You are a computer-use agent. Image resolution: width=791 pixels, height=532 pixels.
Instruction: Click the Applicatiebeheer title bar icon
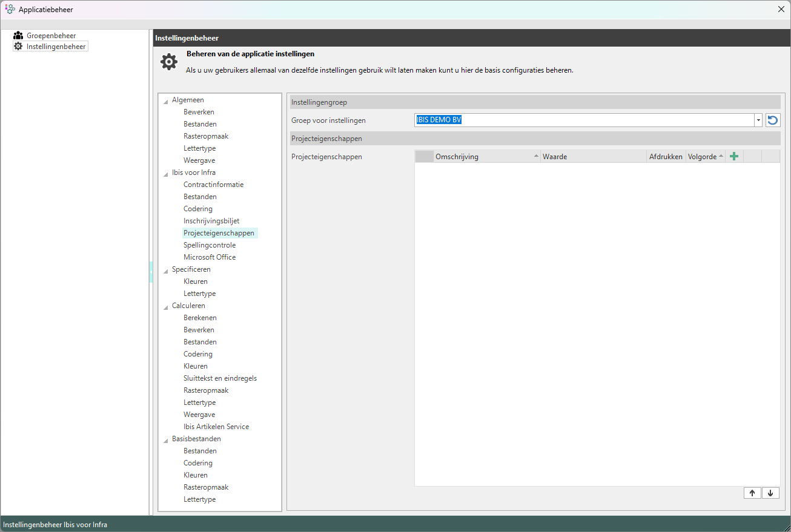pos(10,9)
